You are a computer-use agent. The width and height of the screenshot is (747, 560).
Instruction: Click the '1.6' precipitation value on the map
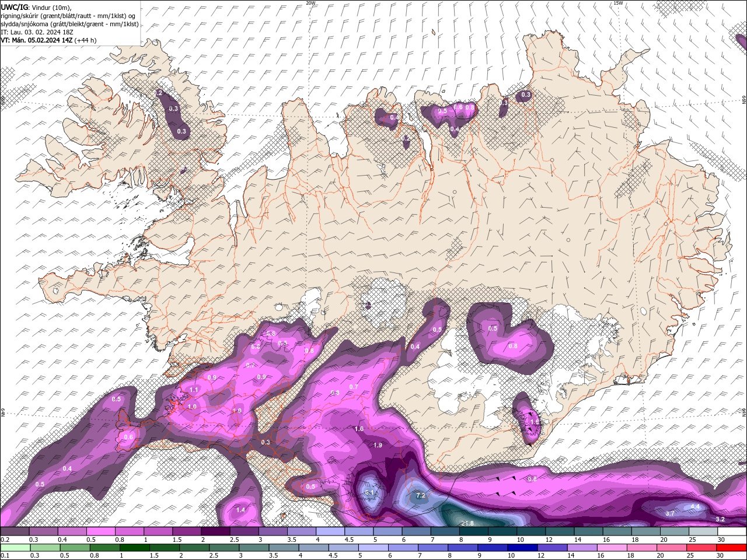pos(359,429)
